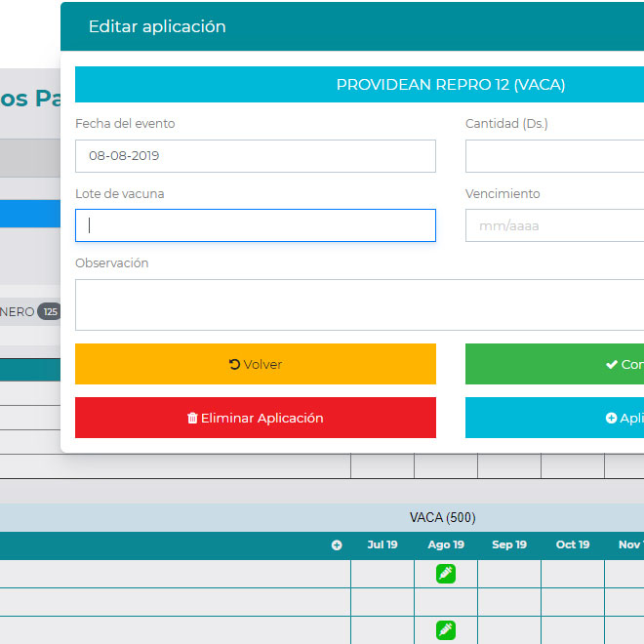The height and width of the screenshot is (644, 644).
Task: Edit the Fecha del evento date field
Action: tap(256, 156)
